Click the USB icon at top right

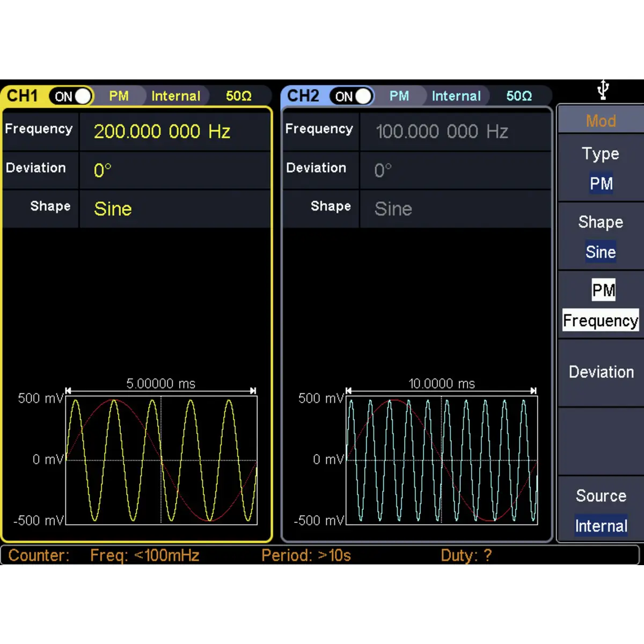[x=603, y=90]
